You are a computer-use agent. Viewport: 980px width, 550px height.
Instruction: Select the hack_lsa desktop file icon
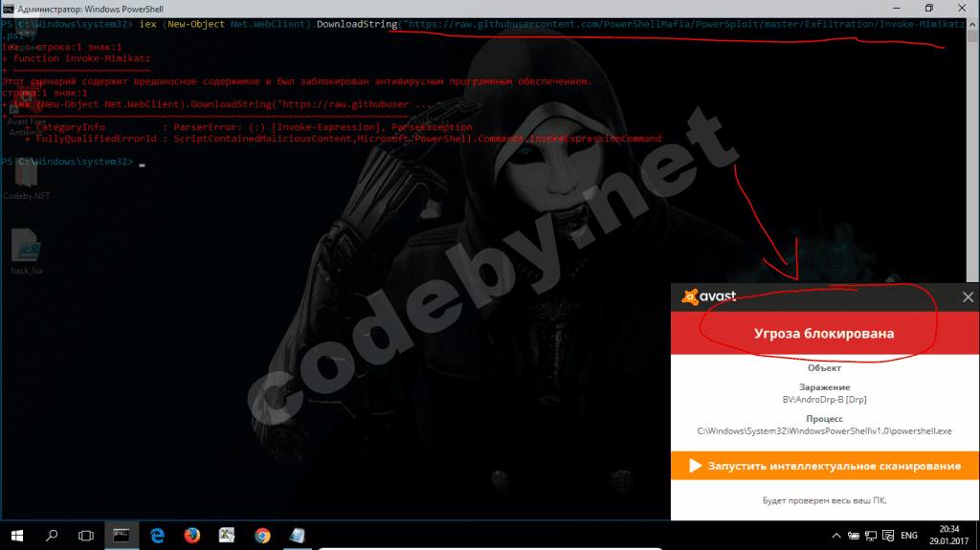tap(26, 252)
